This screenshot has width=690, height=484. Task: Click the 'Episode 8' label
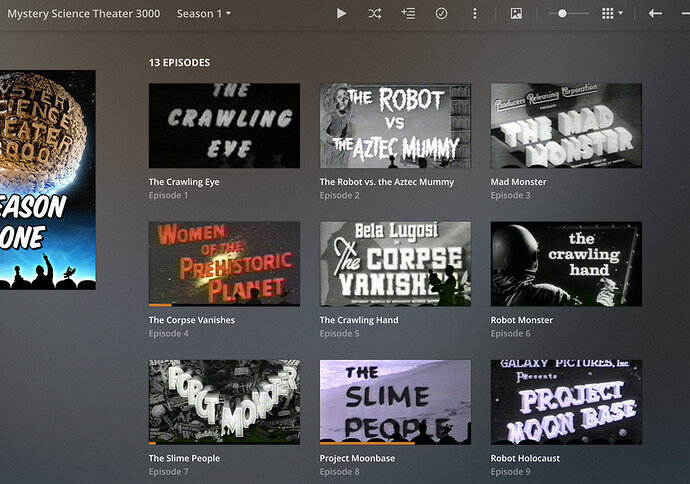pyautogui.click(x=339, y=472)
